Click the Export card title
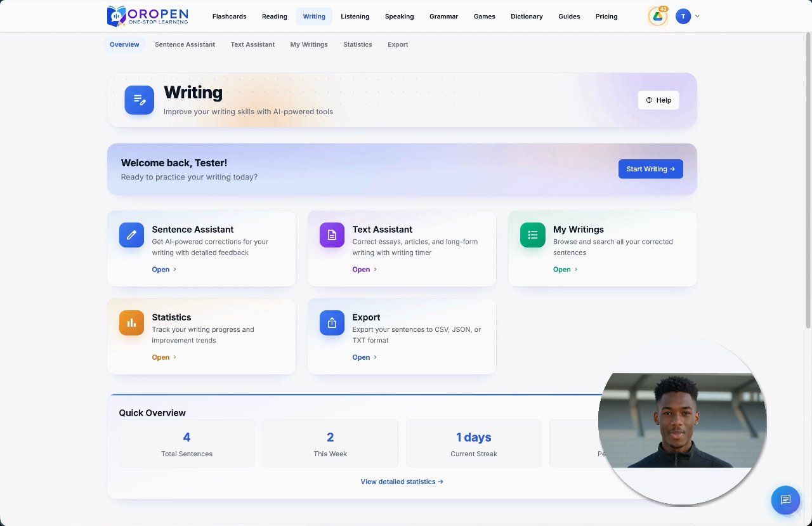 tap(367, 317)
